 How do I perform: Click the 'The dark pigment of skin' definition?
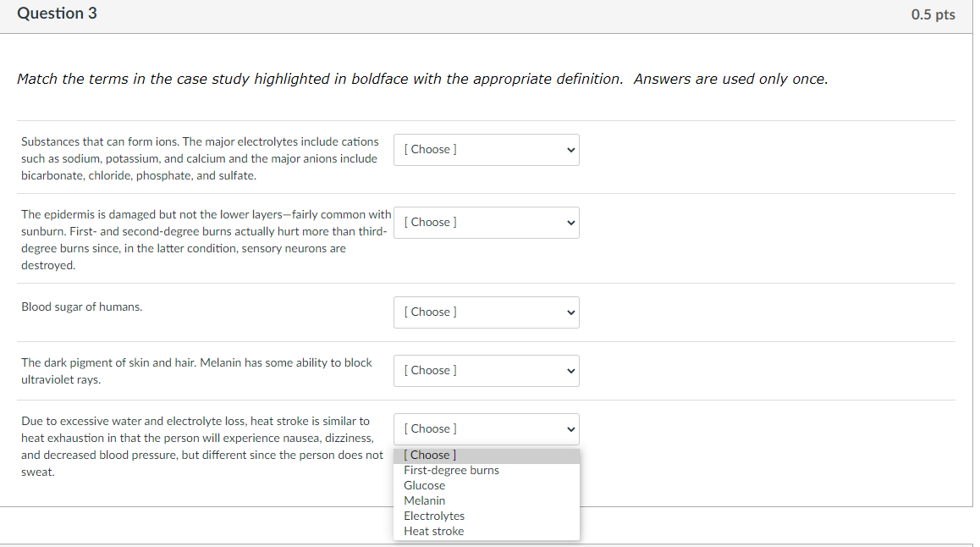197,372
